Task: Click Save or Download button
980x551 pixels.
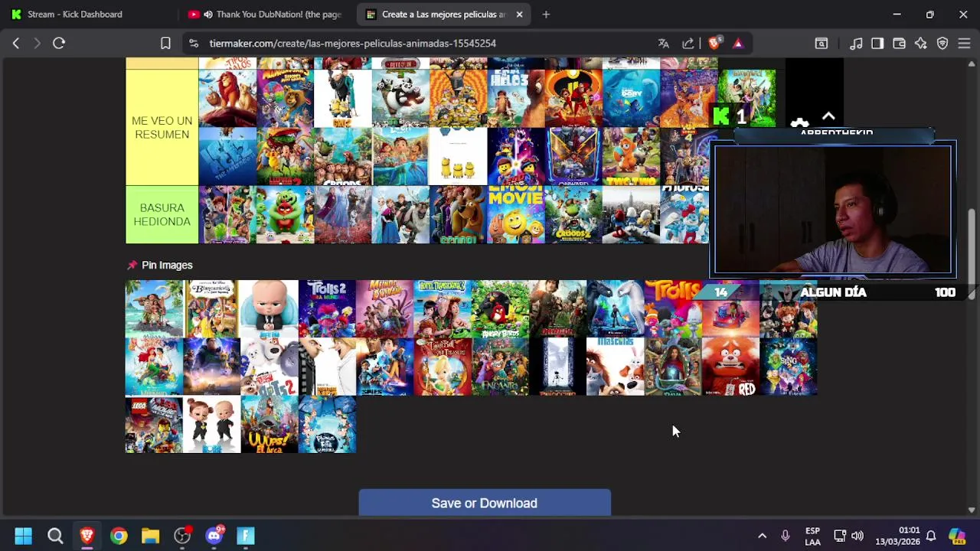Action: pos(485,503)
